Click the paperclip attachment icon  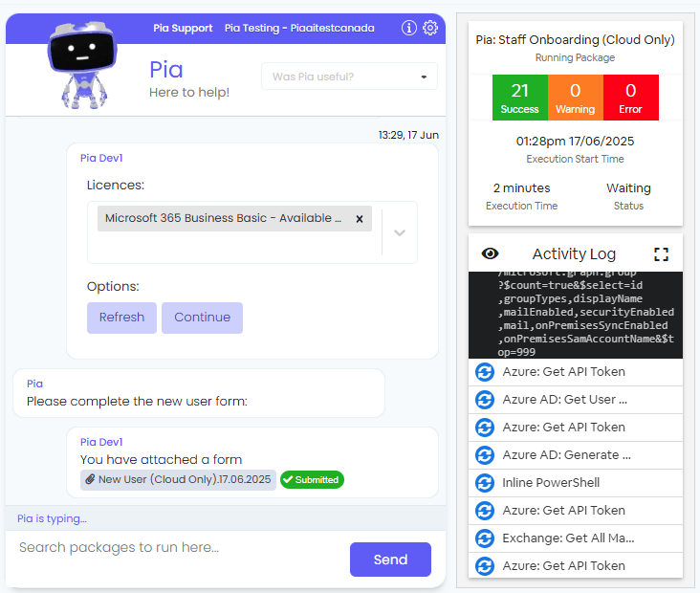(90, 479)
